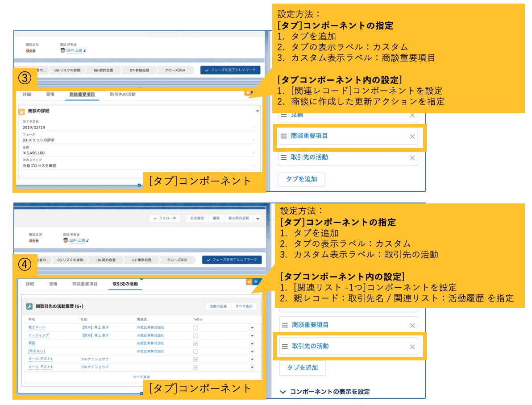Toggle the フォロー中 follow button
532x405 pixels.
coord(165,219)
